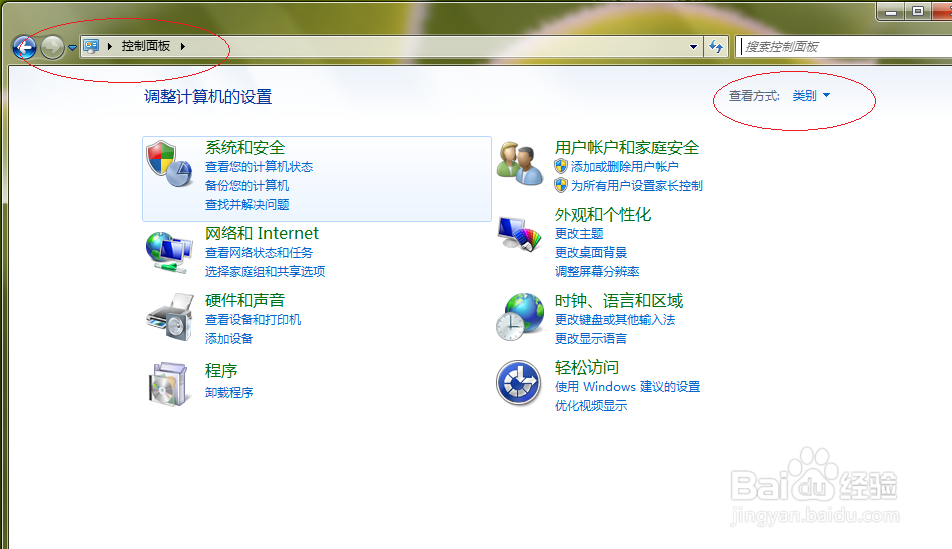Open 更改主题 link
This screenshot has height=549, width=952.
(x=579, y=233)
